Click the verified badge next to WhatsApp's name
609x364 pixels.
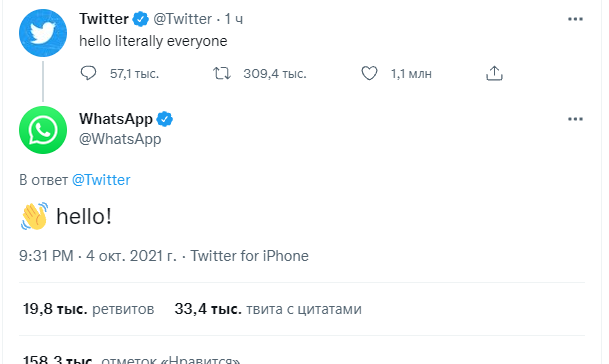[165, 119]
